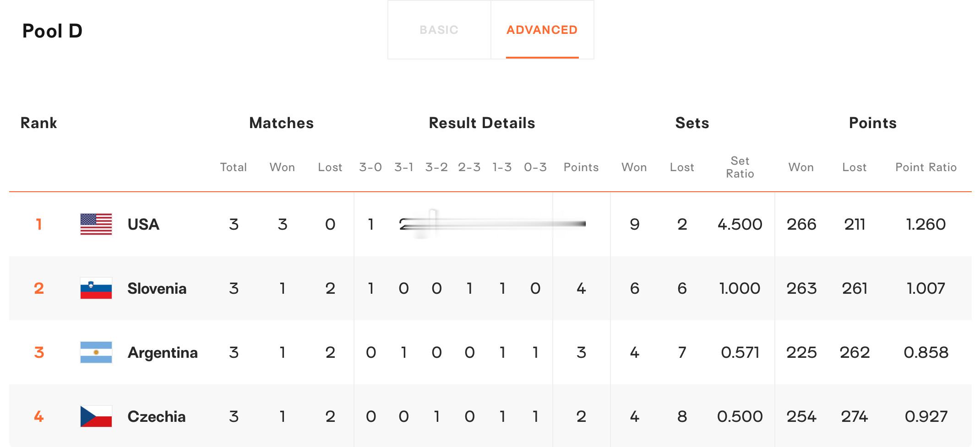Click the Argentina flag icon
This screenshot has height=447, width=980.
[x=96, y=352]
